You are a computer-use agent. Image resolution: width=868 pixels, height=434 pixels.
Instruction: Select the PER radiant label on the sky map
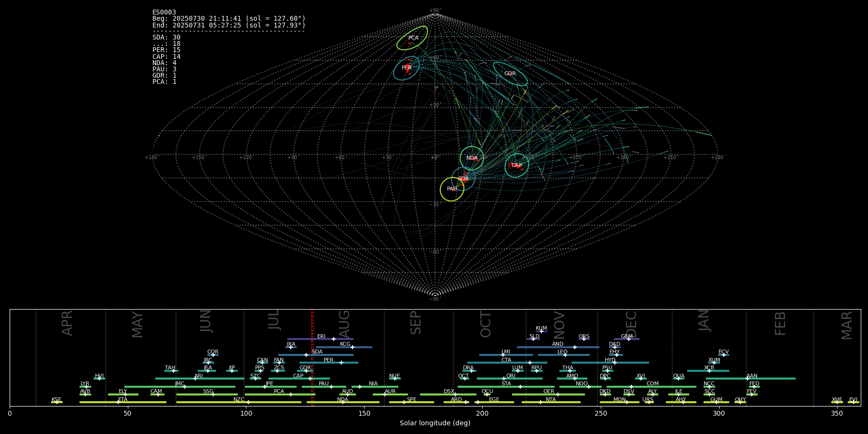407,68
